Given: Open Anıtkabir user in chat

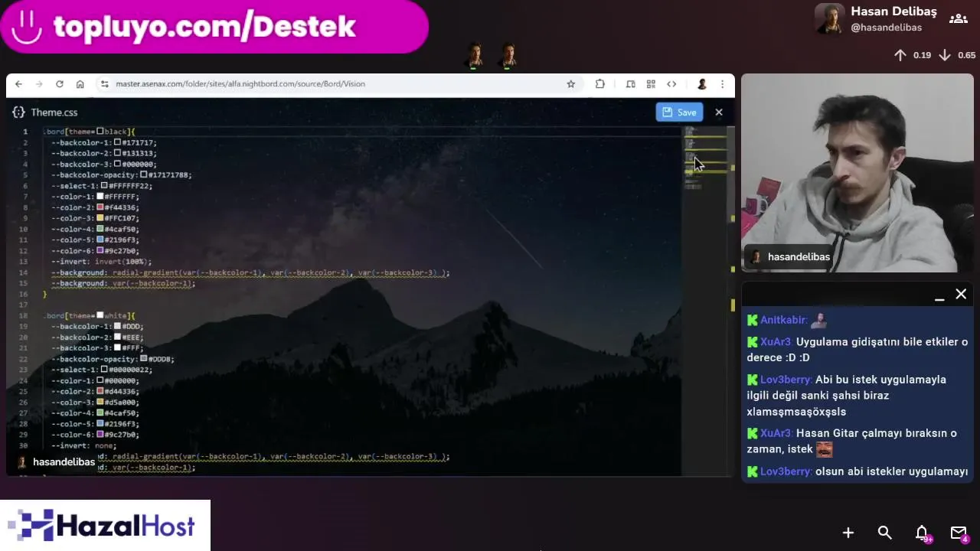Looking at the screenshot, I should pos(782,320).
